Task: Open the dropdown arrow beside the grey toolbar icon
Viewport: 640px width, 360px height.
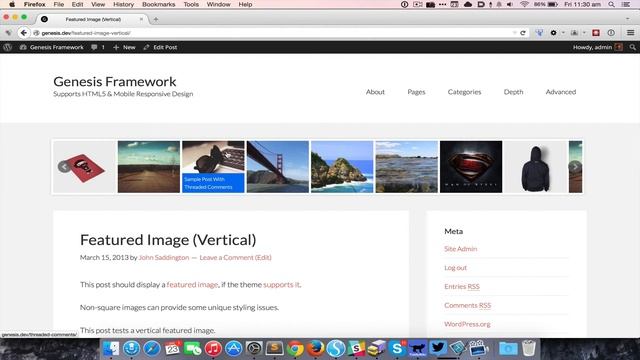Action: 584,33
